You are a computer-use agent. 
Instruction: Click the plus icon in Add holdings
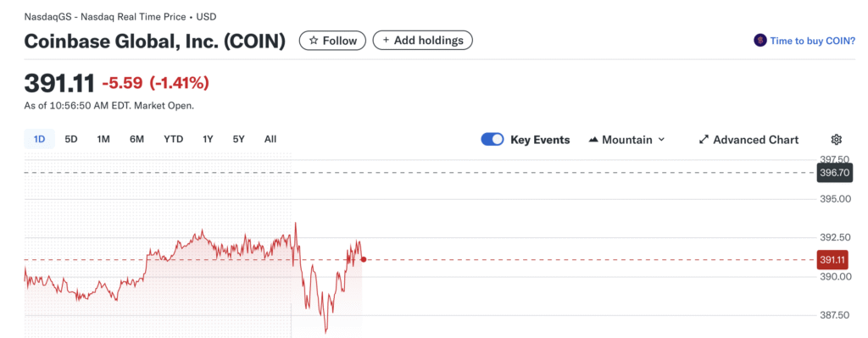coord(386,41)
